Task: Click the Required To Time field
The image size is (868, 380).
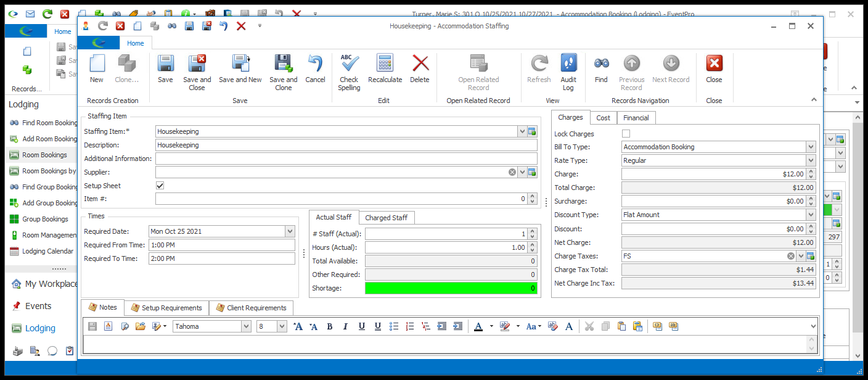Action: 222,258
